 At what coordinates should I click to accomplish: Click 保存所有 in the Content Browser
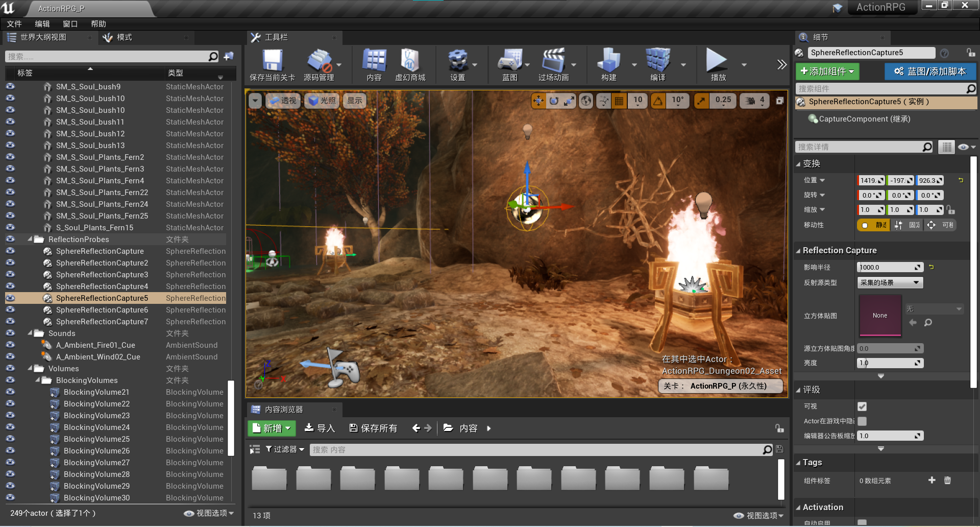[373, 428]
